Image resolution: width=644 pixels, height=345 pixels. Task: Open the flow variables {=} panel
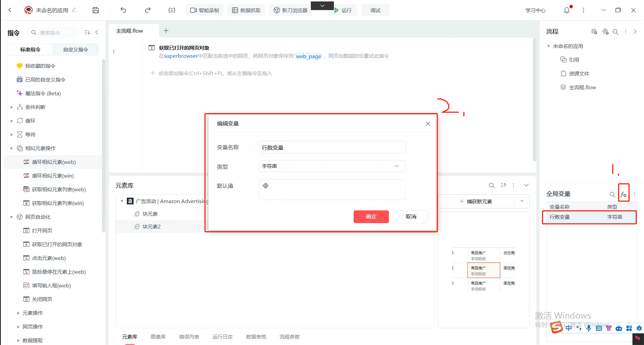tap(172, 10)
